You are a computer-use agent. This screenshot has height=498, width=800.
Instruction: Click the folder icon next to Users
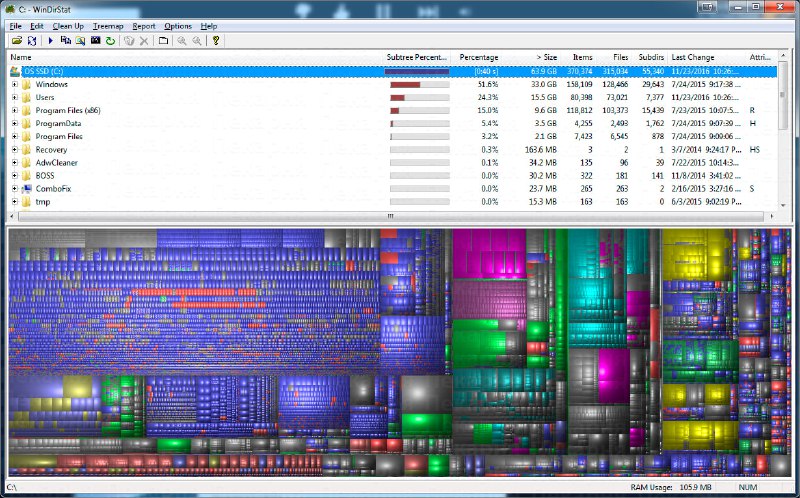(x=26, y=97)
